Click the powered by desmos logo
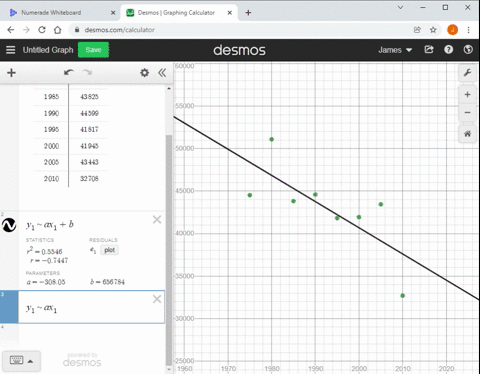This screenshot has width=480, height=374. pyautogui.click(x=82, y=360)
